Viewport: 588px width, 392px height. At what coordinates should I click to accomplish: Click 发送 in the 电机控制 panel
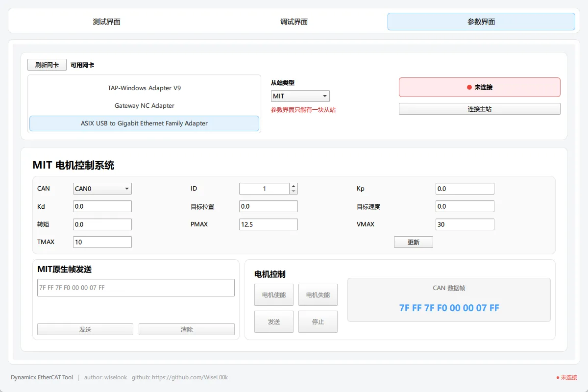(x=274, y=322)
